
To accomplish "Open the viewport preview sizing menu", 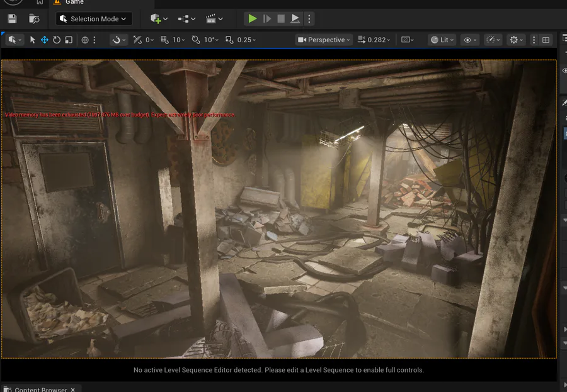I will (x=408, y=40).
